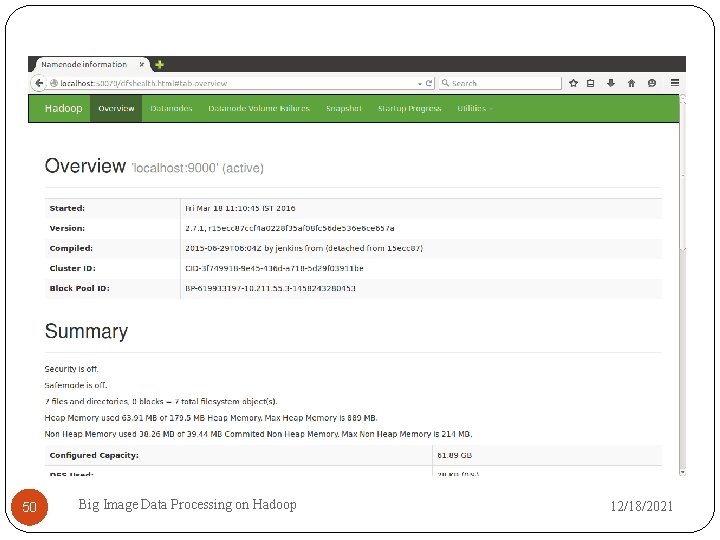The width and height of the screenshot is (720, 540).
Task: Click the Hadoop brand link
Action: [x=63, y=108]
